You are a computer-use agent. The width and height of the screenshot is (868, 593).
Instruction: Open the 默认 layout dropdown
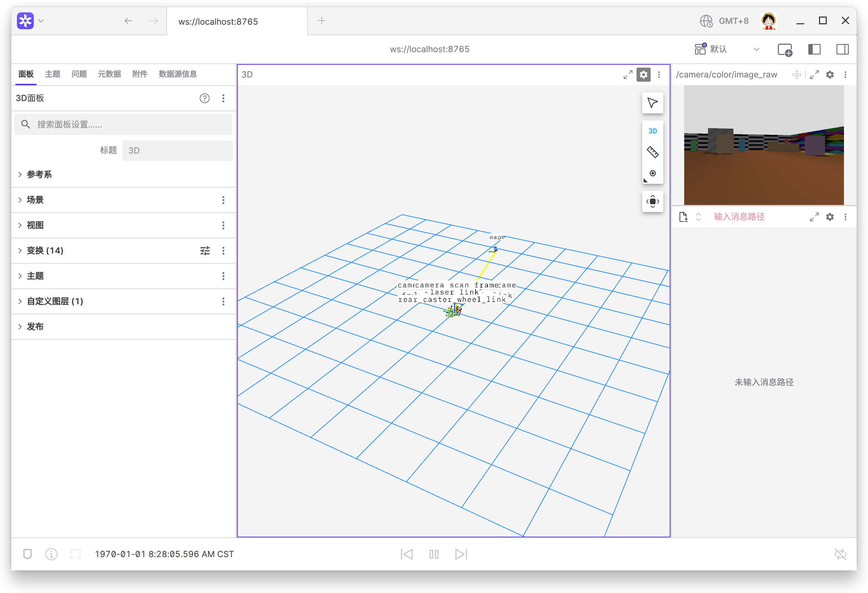pos(727,49)
